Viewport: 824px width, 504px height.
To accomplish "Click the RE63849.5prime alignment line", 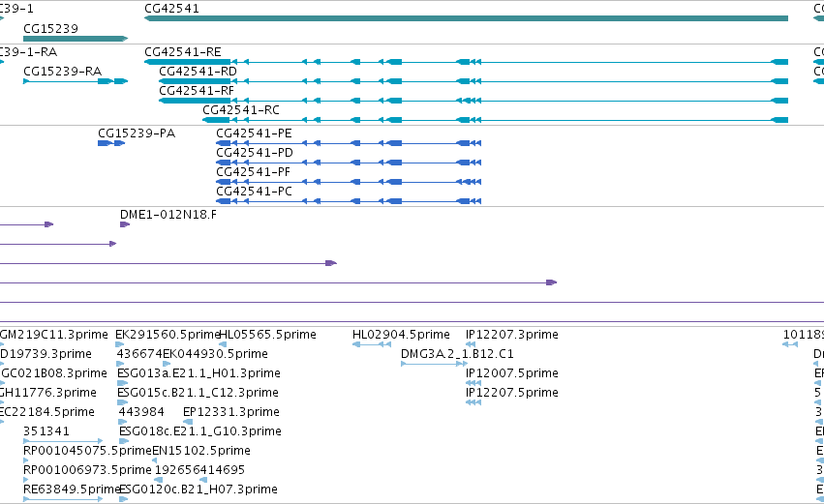I will 63,500.
